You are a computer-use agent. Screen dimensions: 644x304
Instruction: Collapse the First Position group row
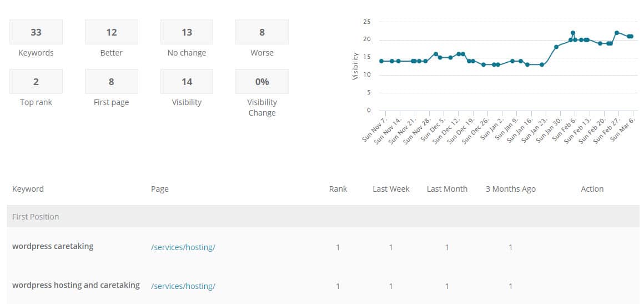[36, 217]
